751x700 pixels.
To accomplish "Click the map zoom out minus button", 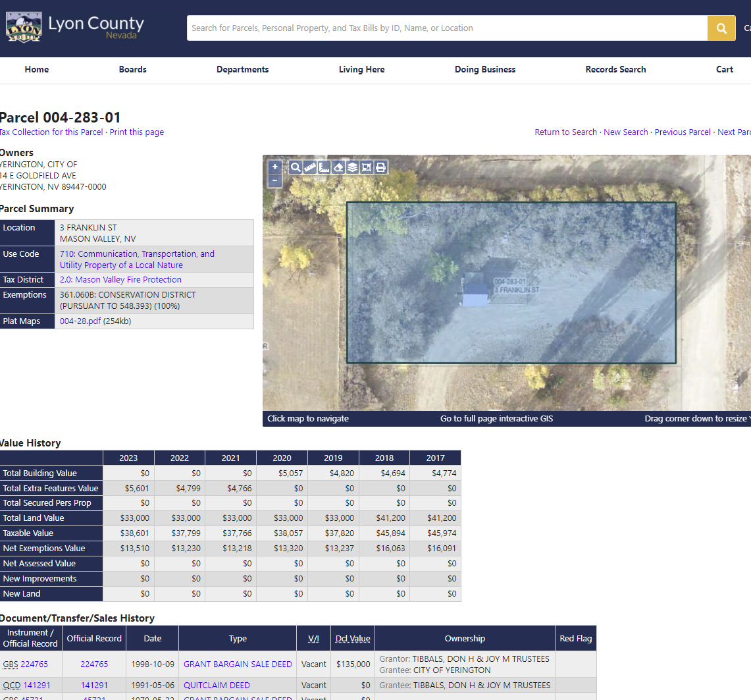I will click(275, 180).
